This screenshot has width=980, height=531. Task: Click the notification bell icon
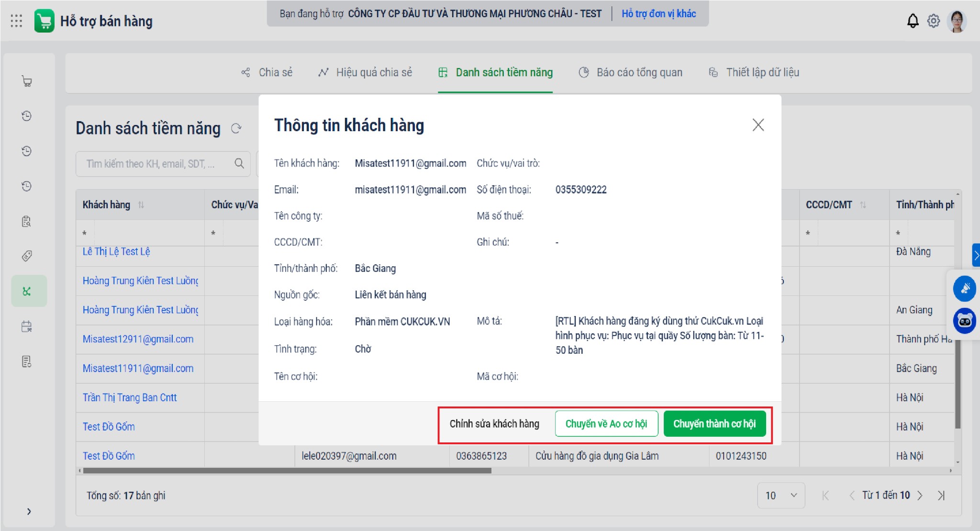pos(913,21)
